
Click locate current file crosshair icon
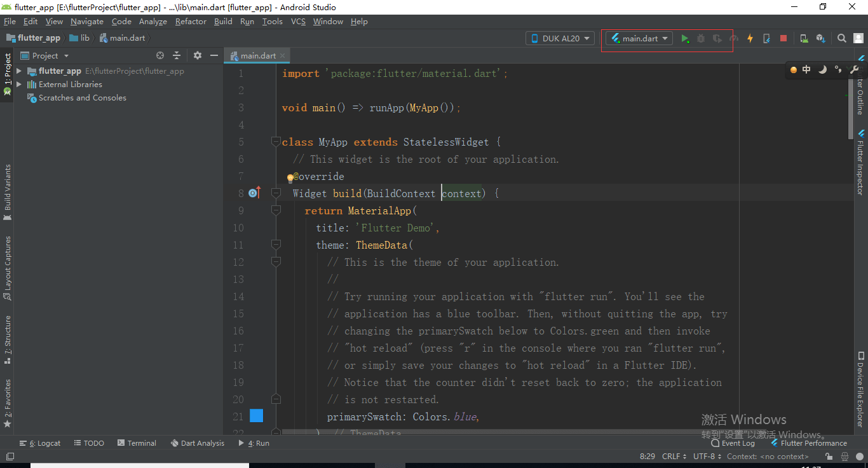(x=160, y=56)
